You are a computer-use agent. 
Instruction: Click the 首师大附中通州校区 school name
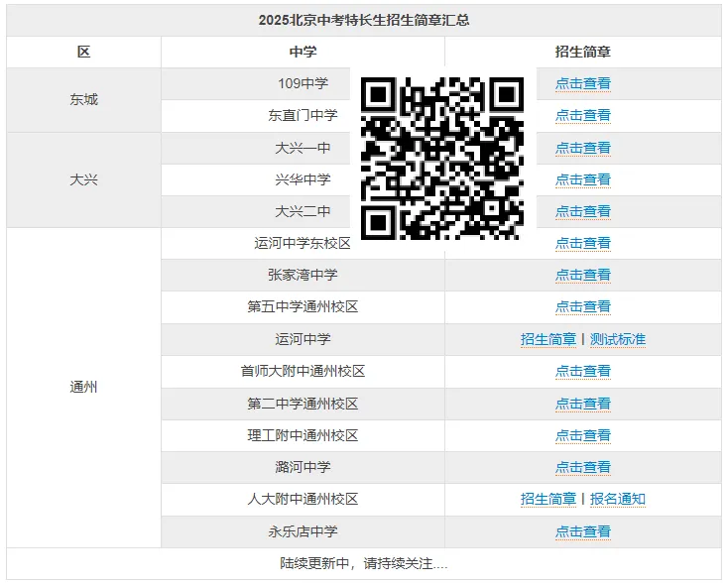click(x=303, y=372)
